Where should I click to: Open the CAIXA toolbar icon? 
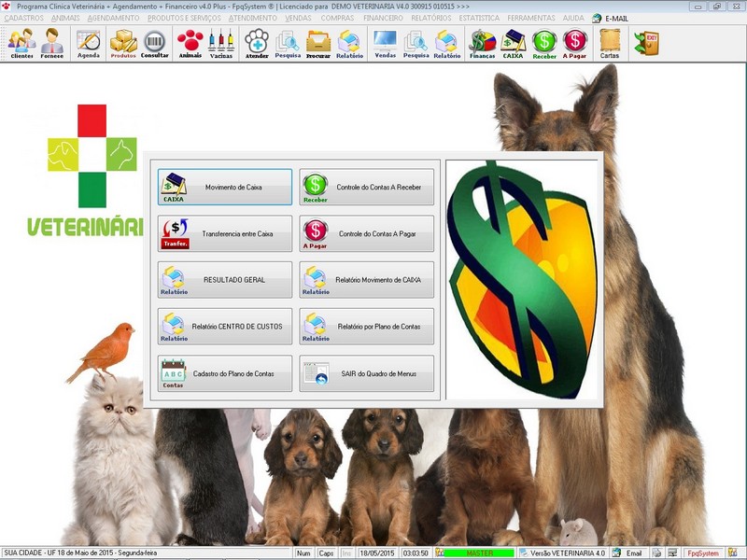[x=513, y=43]
